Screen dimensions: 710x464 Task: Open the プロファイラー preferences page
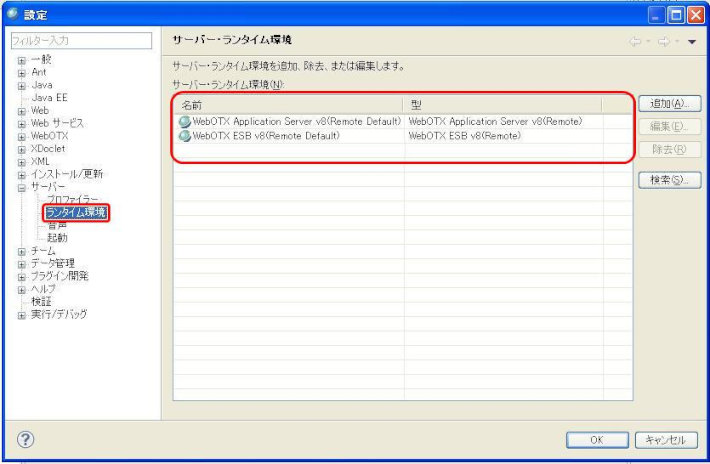coord(73,199)
